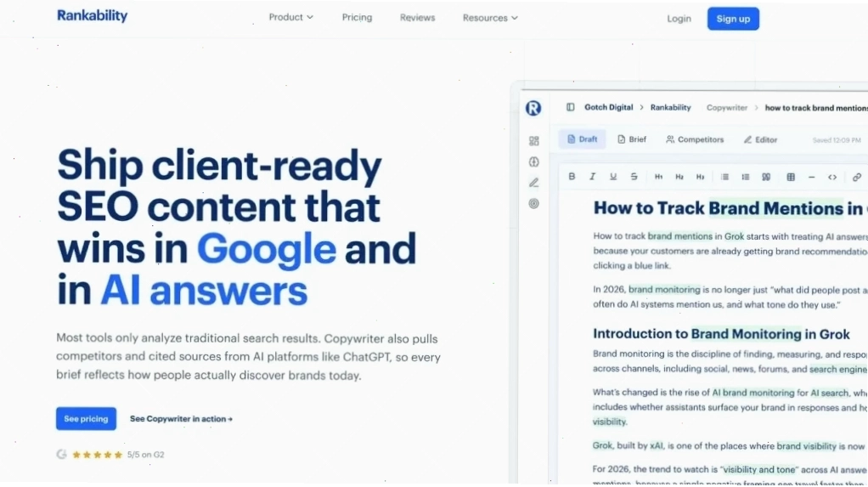This screenshot has height=487, width=868.
Task: Click Gotch Digital in the breadcrumb
Action: (608, 107)
